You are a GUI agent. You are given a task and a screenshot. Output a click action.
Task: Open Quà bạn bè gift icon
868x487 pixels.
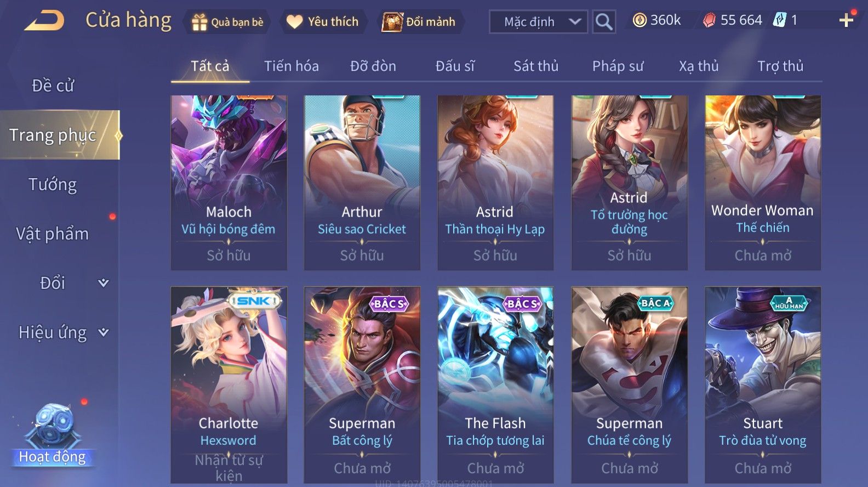[x=199, y=22]
